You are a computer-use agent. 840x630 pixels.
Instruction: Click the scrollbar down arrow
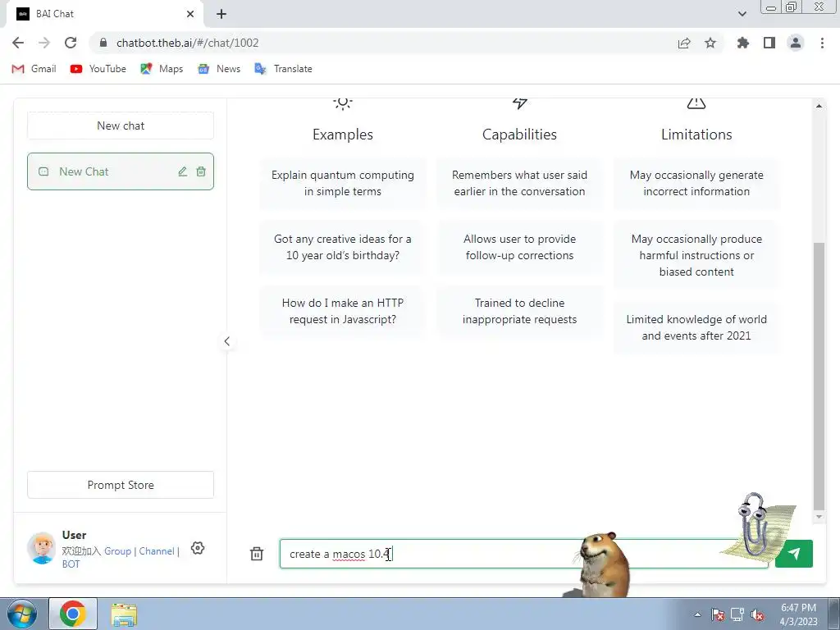pos(819,517)
